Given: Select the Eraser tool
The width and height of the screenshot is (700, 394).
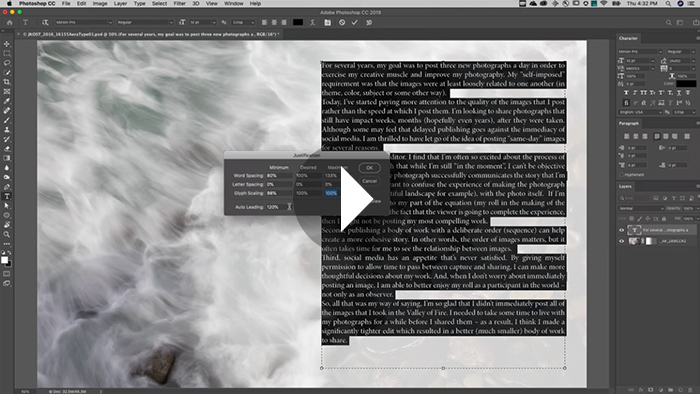Looking at the screenshot, I should 7,149.
